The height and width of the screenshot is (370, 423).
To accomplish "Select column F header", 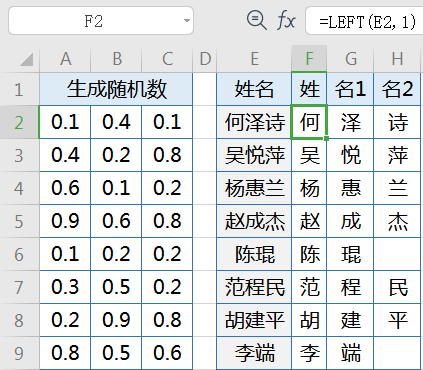I will click(x=309, y=59).
